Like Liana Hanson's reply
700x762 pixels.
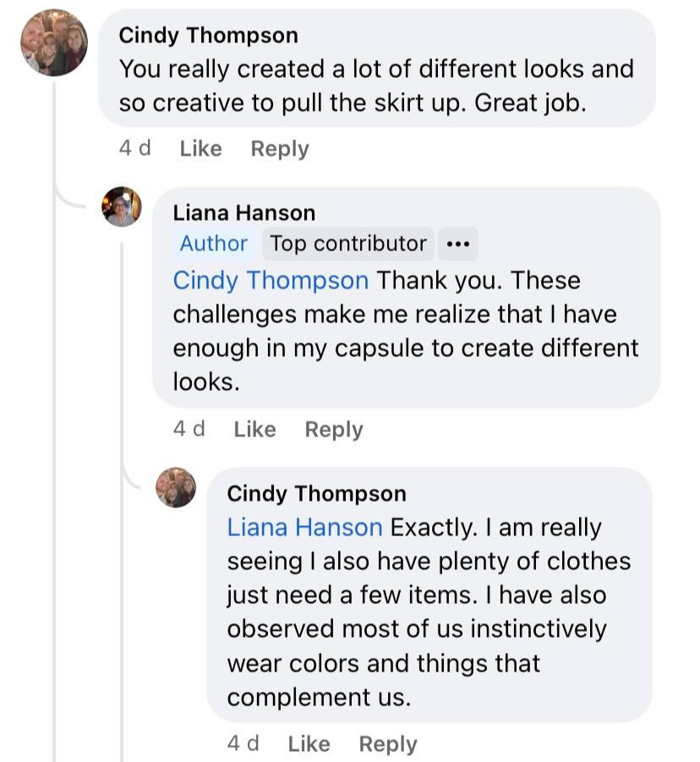pyautogui.click(x=254, y=430)
